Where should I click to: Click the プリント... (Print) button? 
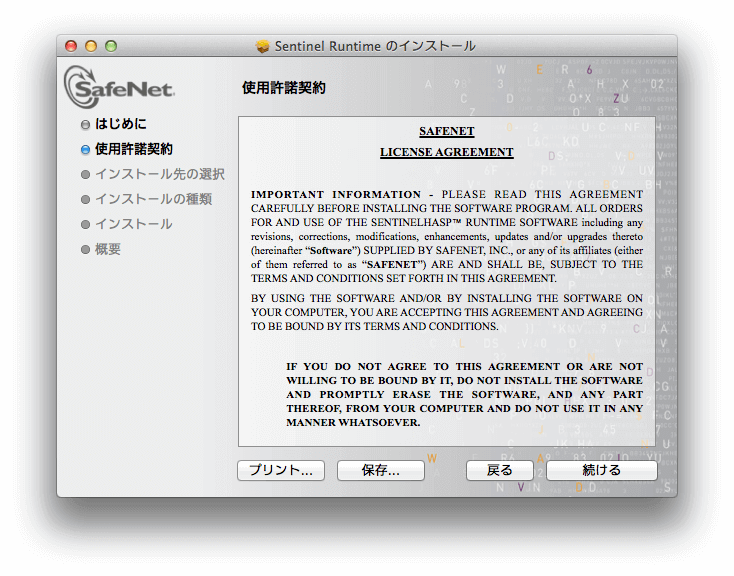(x=281, y=470)
